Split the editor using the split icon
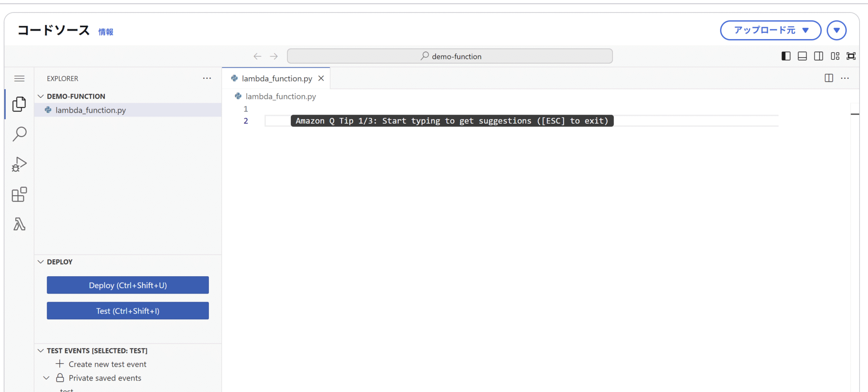This screenshot has height=392, width=868. click(x=828, y=78)
